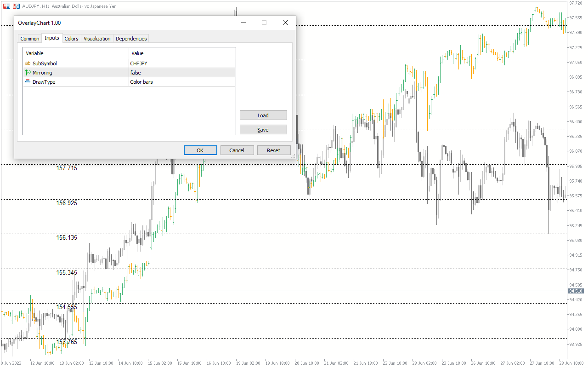Click the 97.720 price on the scale
This screenshot has height=368, width=588.
click(576, 3)
